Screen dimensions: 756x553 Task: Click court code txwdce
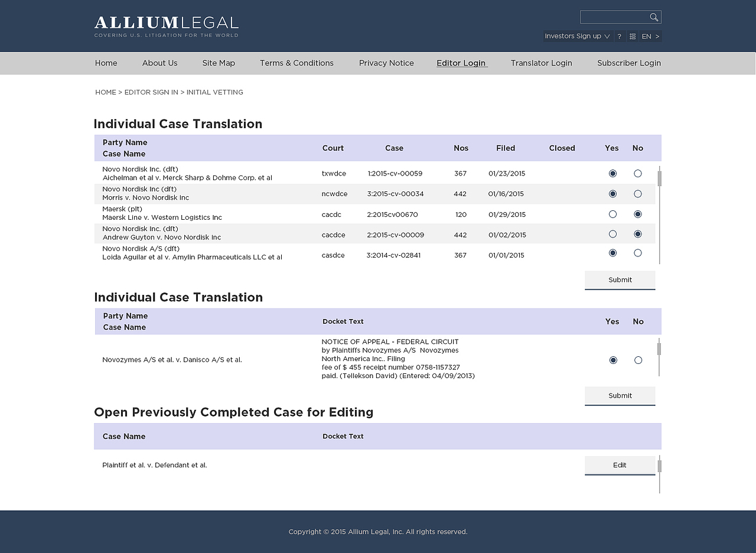[334, 174]
